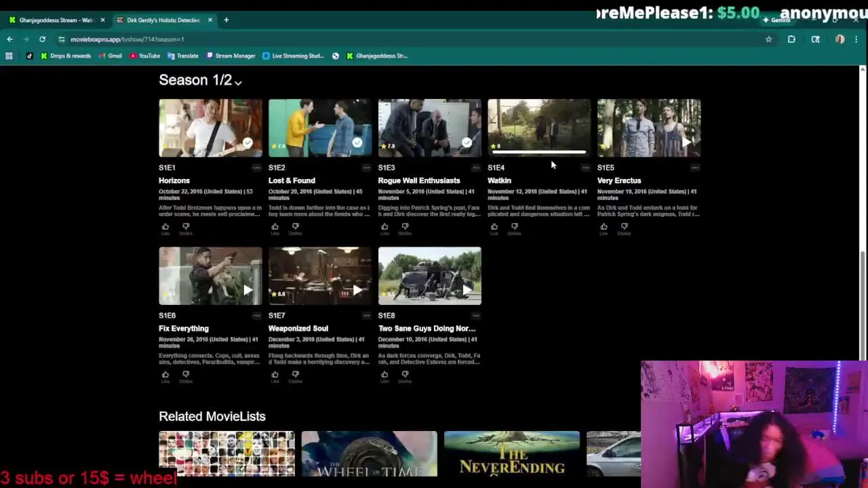Toggle watched checkmark on S1E3 thumbnail
Viewport: 868px width, 488px height.
(x=467, y=142)
